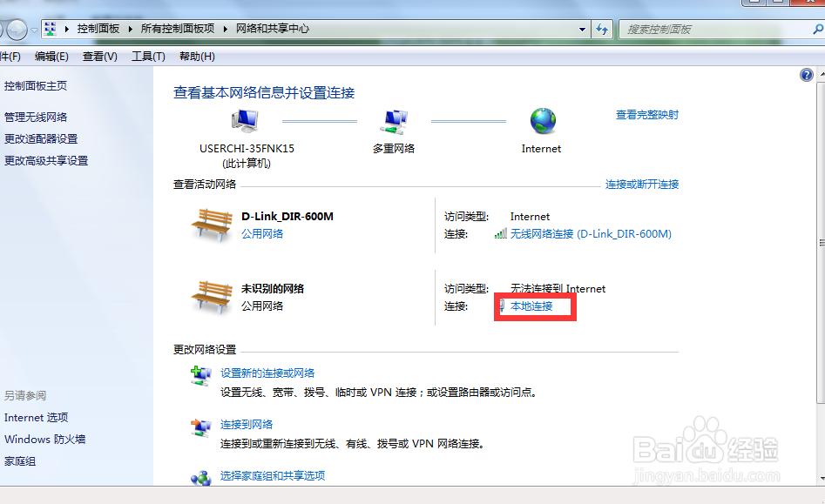Open the address bar history dropdown
Viewport: 825px width, 504px height.
point(583,29)
